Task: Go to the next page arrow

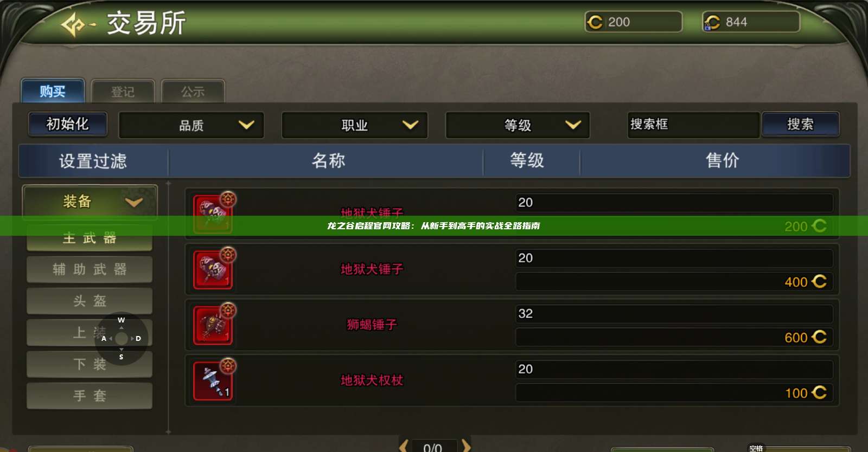Action: tap(466, 446)
